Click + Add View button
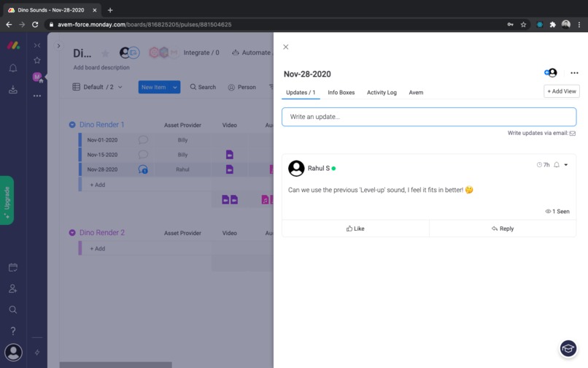Screen dimensions: 588x368 click(x=562, y=91)
